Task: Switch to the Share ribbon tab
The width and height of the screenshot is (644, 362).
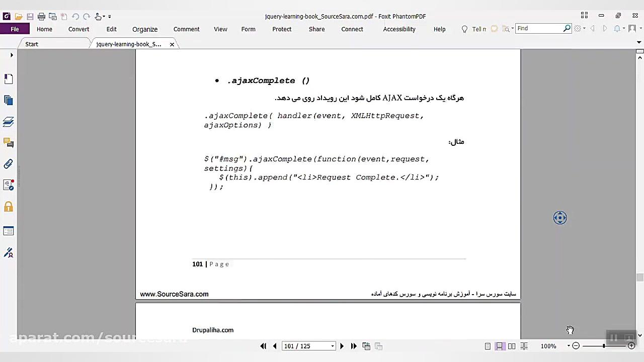Action: tap(317, 29)
